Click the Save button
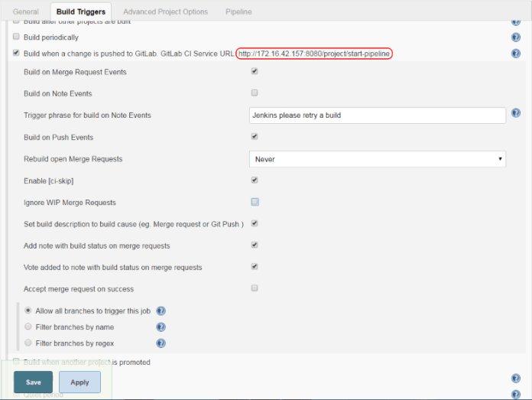The height and width of the screenshot is (400, 532). point(33,382)
